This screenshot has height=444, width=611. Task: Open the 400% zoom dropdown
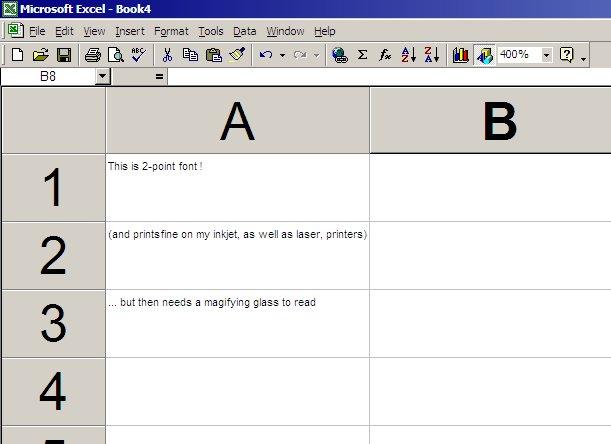coord(546,55)
